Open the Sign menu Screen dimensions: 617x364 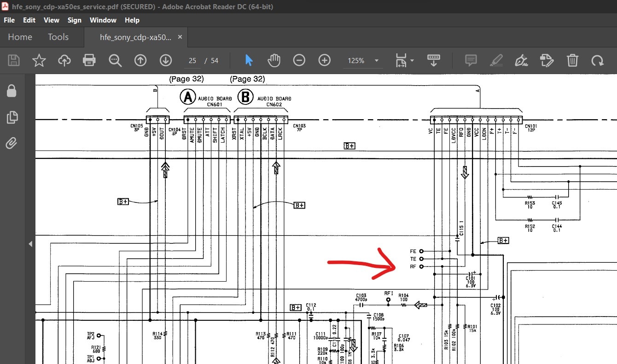click(74, 20)
